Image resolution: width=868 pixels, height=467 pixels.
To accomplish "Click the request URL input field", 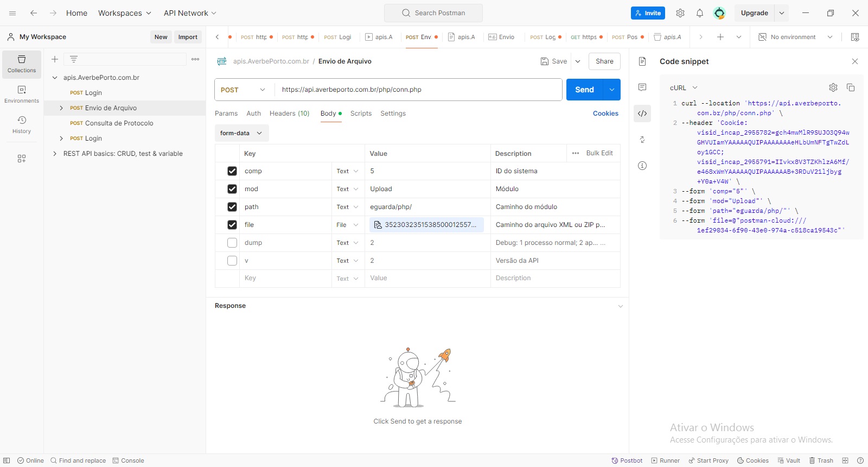I will tap(418, 90).
